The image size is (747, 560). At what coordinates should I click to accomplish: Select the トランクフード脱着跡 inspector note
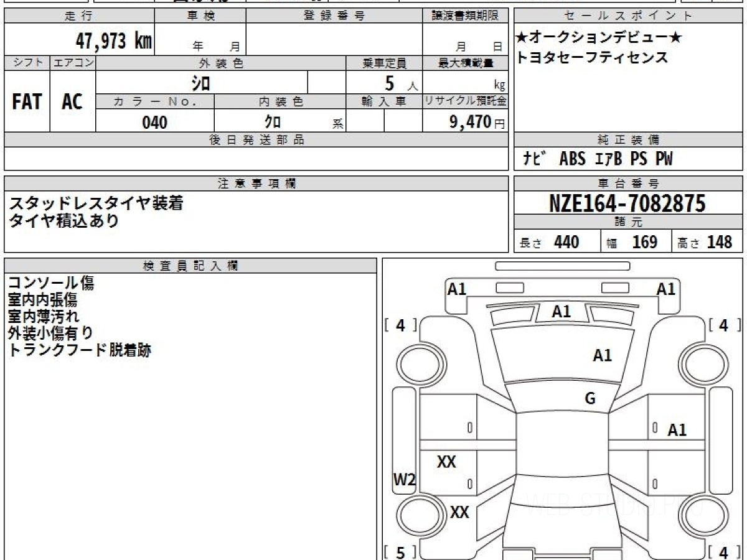click(x=80, y=350)
